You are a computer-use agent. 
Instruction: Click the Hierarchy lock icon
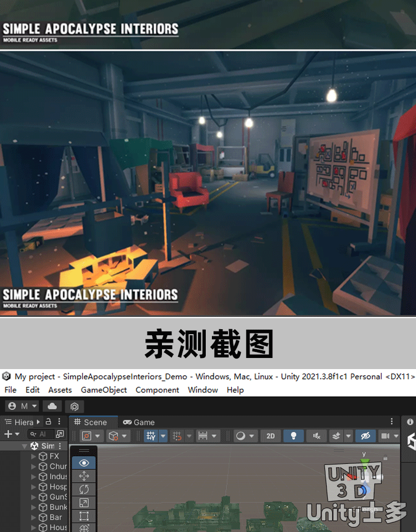click(49, 422)
